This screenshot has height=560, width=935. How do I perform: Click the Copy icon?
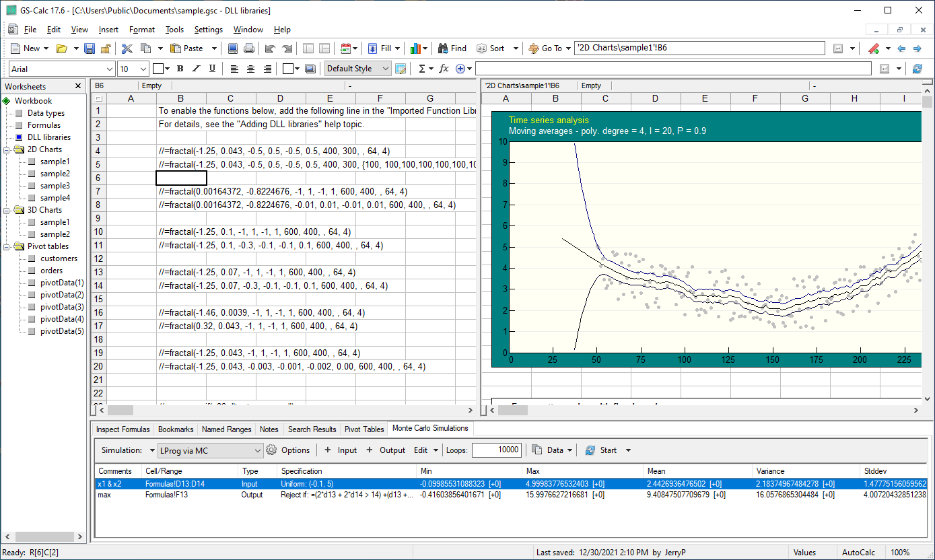[x=145, y=48]
